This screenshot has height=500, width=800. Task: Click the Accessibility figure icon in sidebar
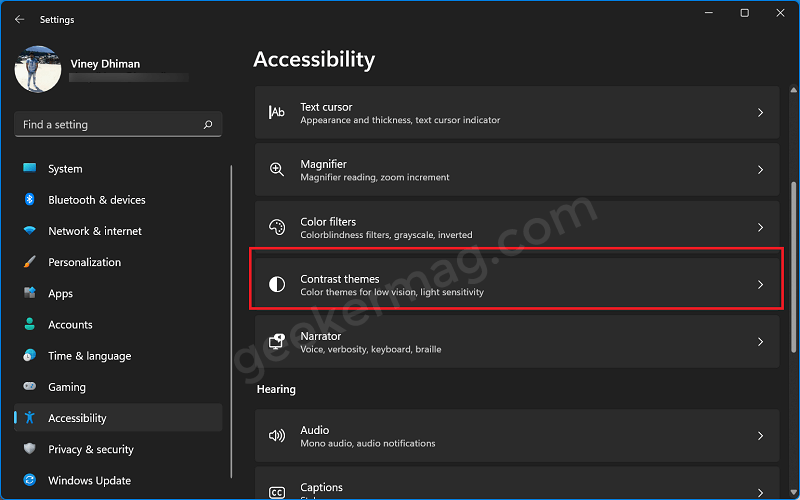coord(30,418)
